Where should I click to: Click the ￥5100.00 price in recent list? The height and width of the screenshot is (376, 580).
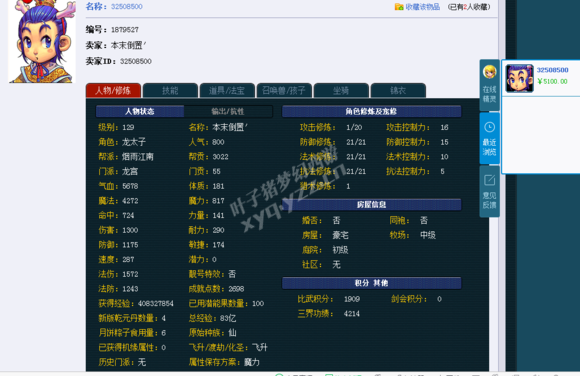(x=552, y=81)
